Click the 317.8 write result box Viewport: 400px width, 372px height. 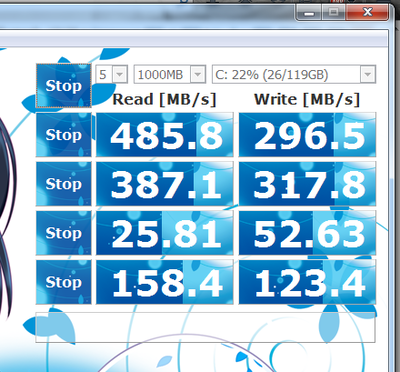click(307, 184)
